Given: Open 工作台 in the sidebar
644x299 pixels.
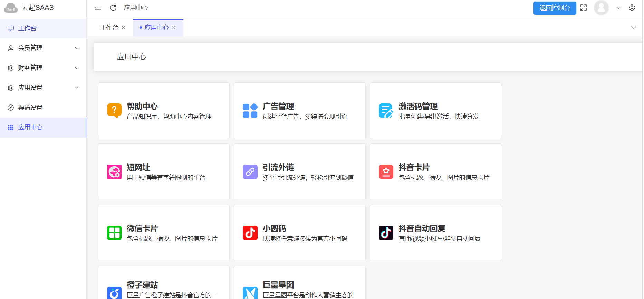Looking at the screenshot, I should [43, 28].
